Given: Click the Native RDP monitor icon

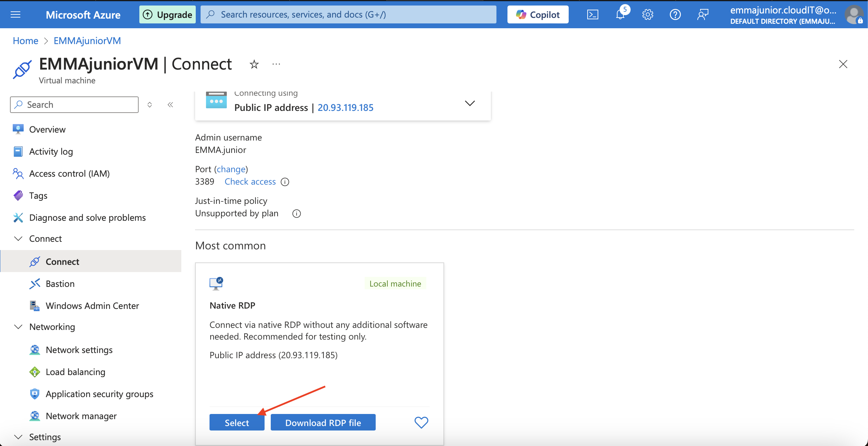Looking at the screenshot, I should click(216, 284).
